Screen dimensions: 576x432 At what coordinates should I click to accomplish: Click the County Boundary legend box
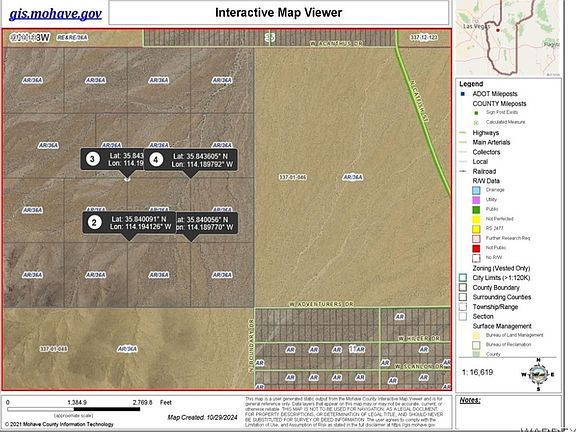pyautogui.click(x=463, y=287)
